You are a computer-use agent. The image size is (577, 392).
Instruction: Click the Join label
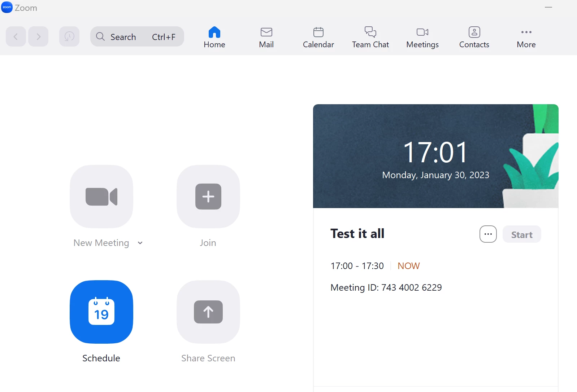[x=208, y=243]
